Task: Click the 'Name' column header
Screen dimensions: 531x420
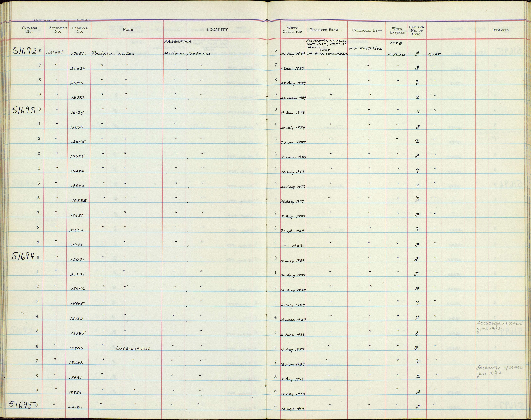Action: click(x=128, y=30)
